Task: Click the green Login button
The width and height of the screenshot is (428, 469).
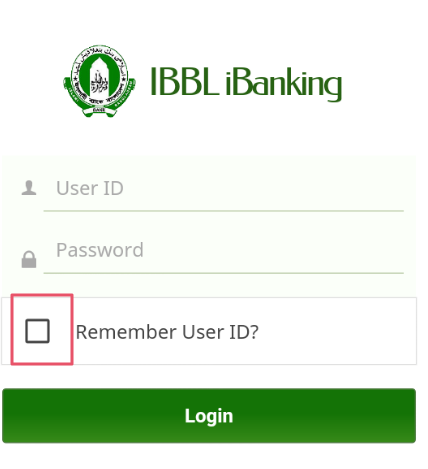Action: (209, 416)
